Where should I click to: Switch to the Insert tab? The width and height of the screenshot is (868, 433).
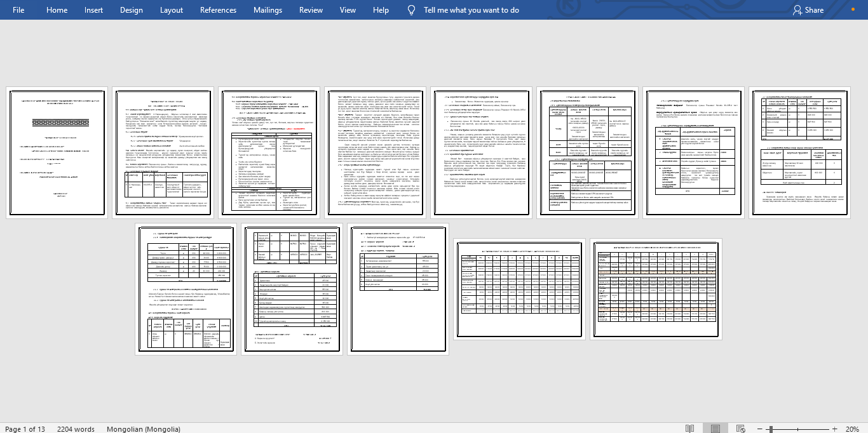click(x=93, y=10)
